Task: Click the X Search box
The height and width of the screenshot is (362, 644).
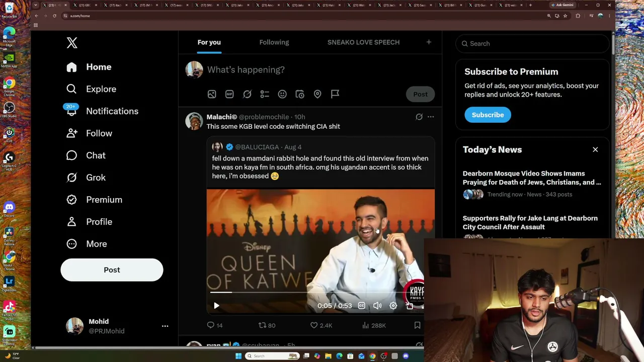Action: (x=532, y=44)
